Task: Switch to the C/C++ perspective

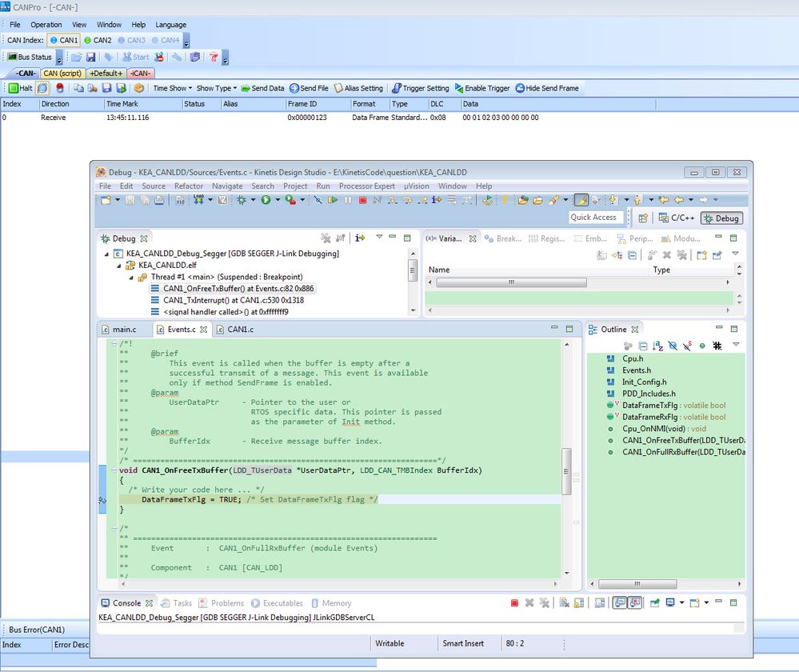Action: coord(677,218)
